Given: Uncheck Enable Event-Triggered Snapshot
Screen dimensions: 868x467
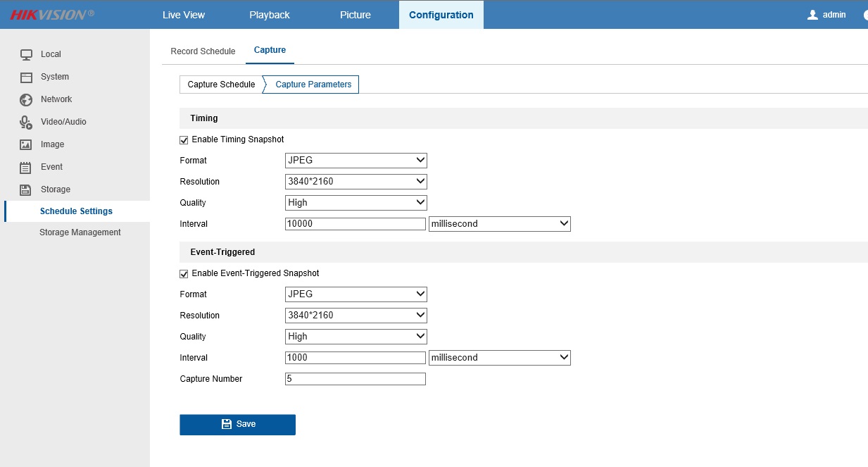Looking at the screenshot, I should pos(184,274).
